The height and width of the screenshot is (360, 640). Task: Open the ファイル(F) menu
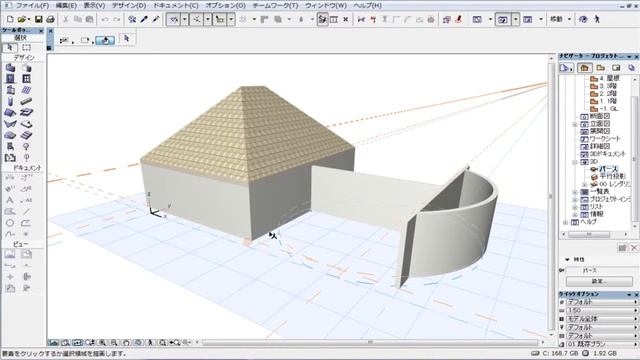(32, 5)
